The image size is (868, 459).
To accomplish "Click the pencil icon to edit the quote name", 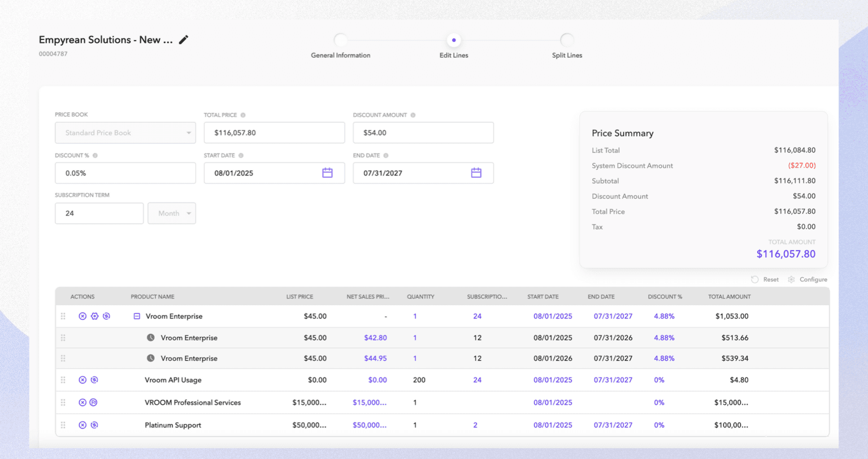I will [183, 40].
